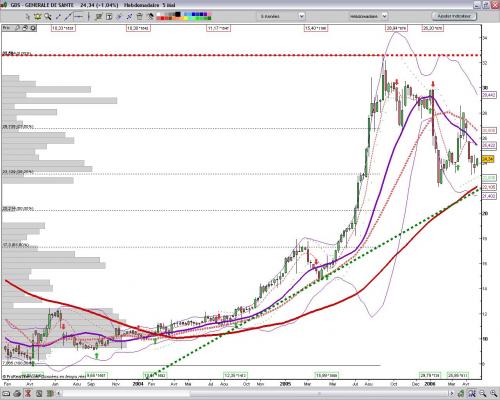Select the short segment line drawing tool
The image size is (500, 400).
[58, 16]
